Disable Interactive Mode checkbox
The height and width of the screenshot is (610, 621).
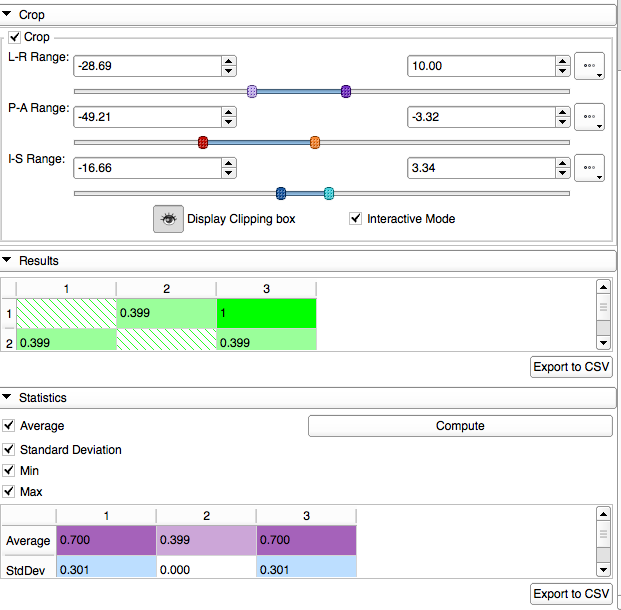[x=355, y=219]
